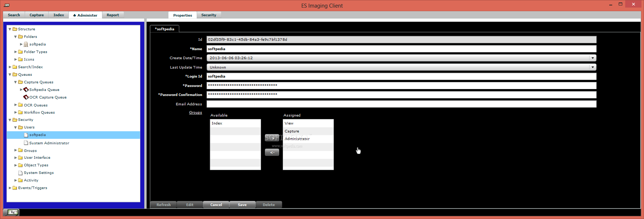Image resolution: width=644 pixels, height=219 pixels.
Task: Click the move-right arrow button
Action: click(272, 138)
